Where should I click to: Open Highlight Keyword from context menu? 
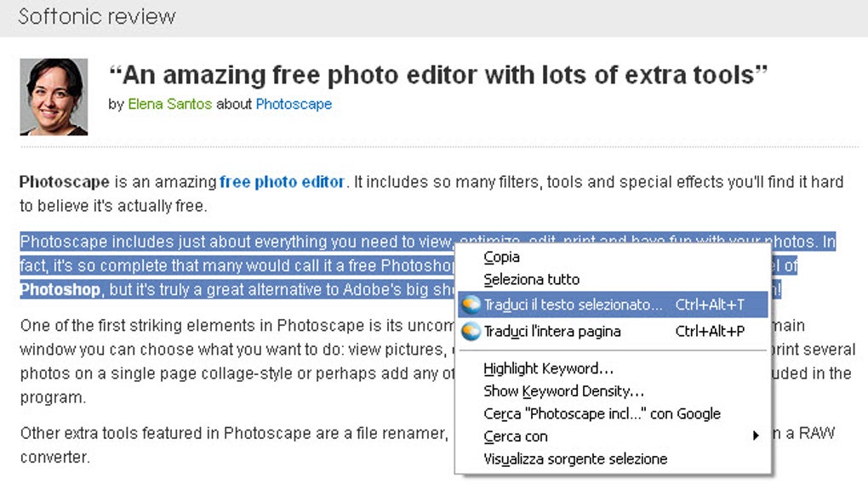pyautogui.click(x=548, y=368)
